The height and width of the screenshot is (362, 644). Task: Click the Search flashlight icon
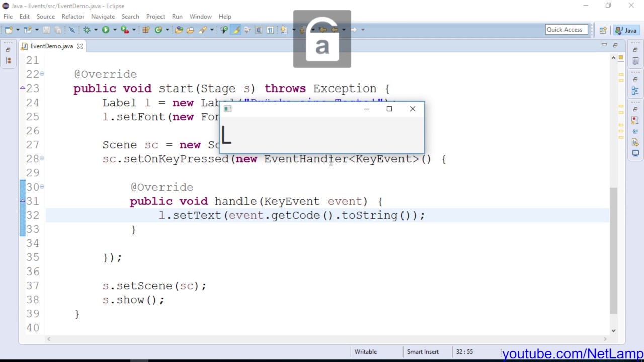(x=202, y=30)
